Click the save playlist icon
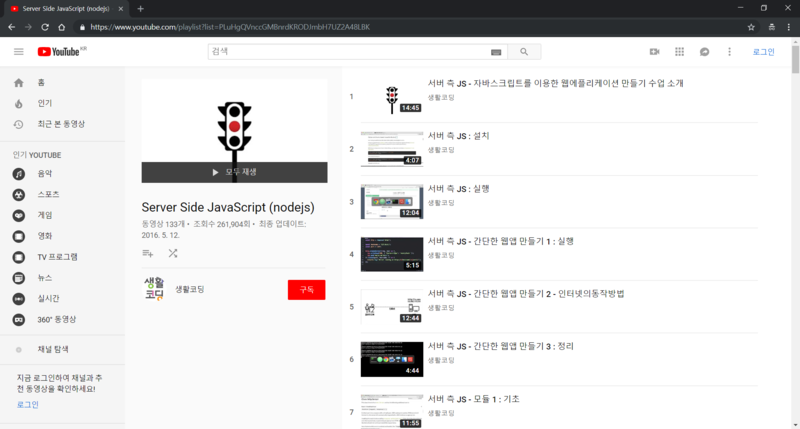Viewport: 800px width, 429px height. click(x=148, y=254)
